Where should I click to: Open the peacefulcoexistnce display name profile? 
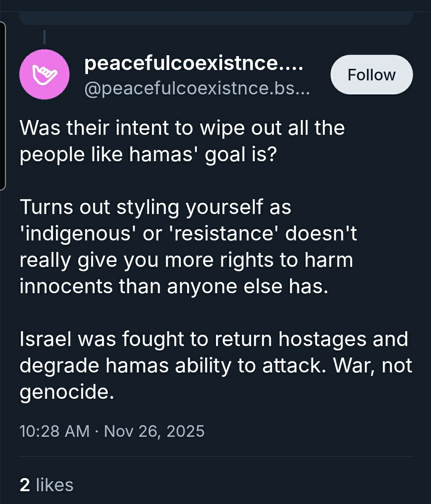(x=194, y=63)
